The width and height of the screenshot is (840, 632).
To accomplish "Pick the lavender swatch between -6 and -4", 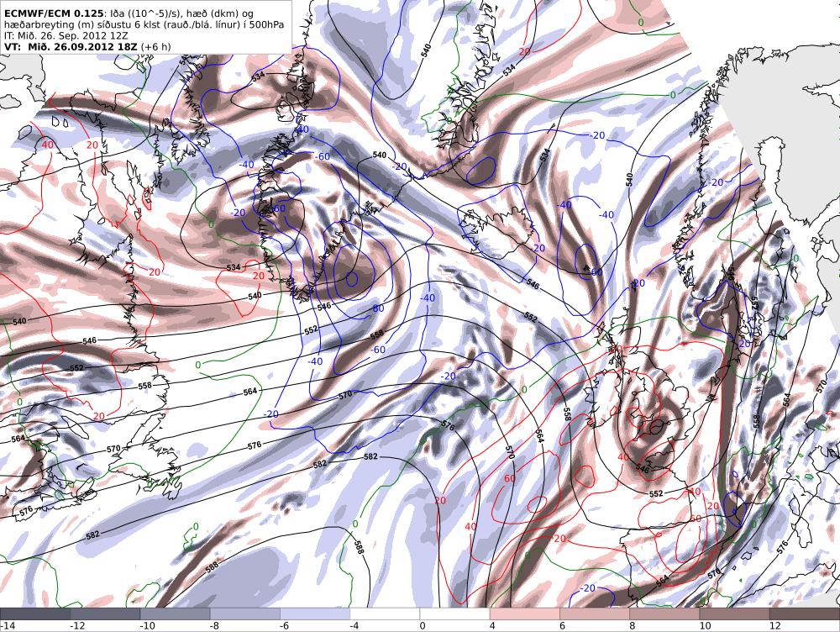I will pos(315,614).
